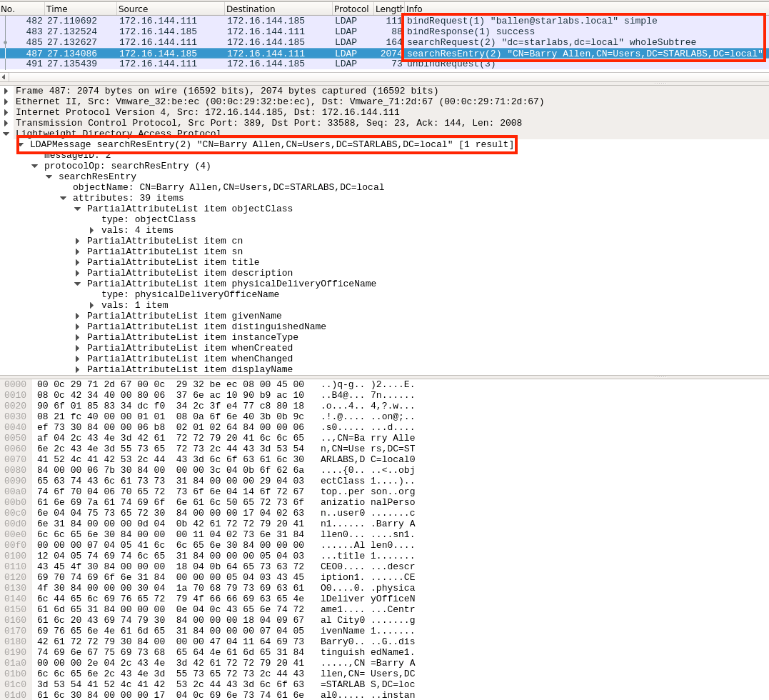
Task: Expand PartialAttributeList item title
Action: tap(77, 263)
